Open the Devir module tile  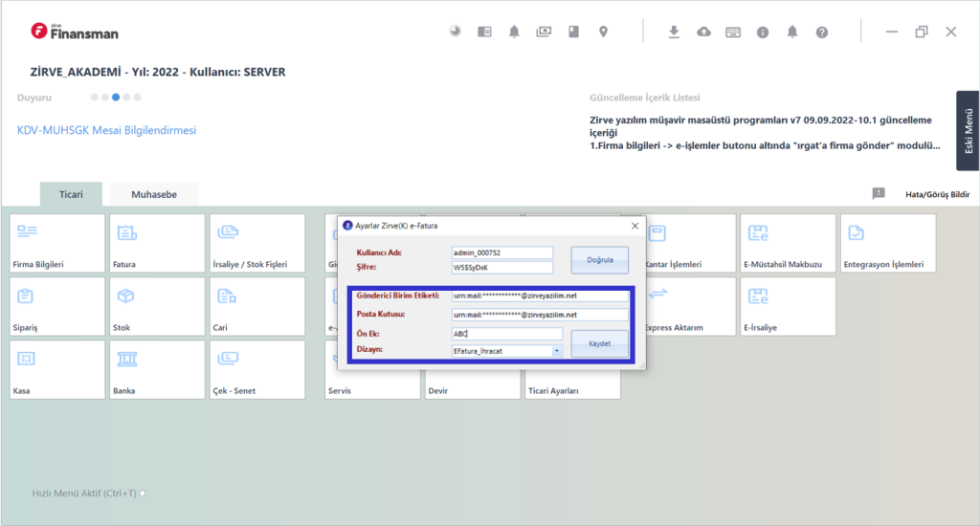[473, 384]
